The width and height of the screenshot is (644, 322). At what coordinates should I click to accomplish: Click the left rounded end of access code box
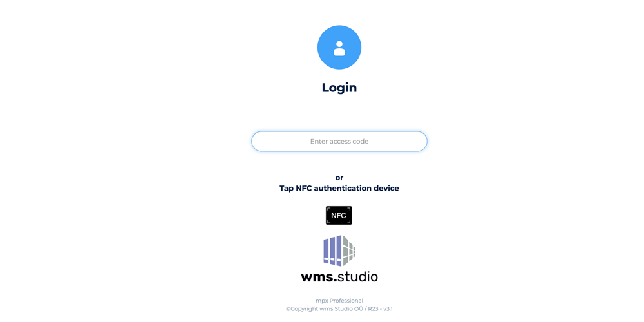pyautogui.click(x=259, y=141)
